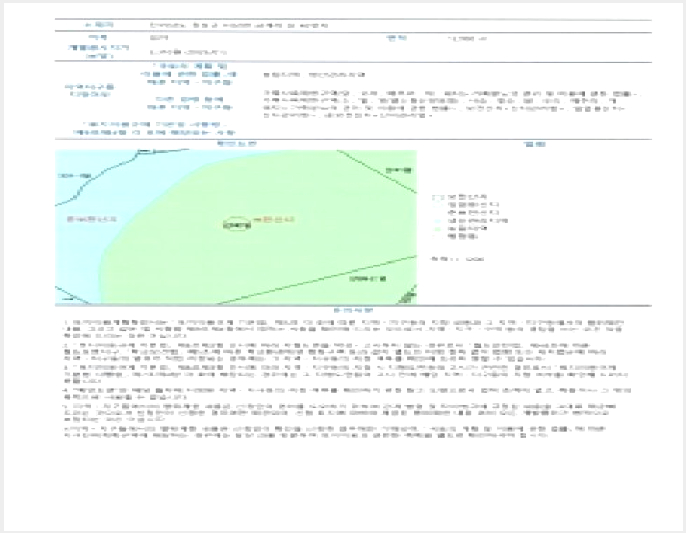Click the parcel label near the map's upper-left blue line

coord(74,176)
